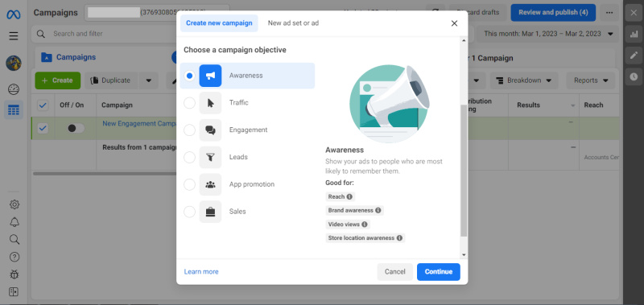Click the Duplicate button
Image resolution: width=644 pixels, height=305 pixels.
point(111,80)
